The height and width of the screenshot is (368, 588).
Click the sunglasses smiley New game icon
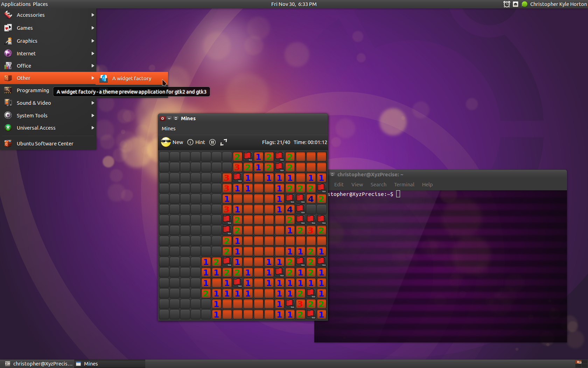[166, 142]
